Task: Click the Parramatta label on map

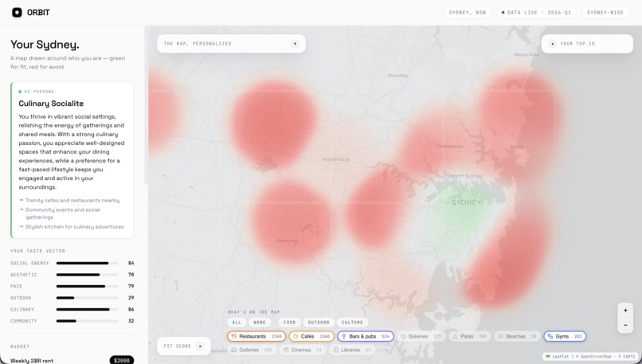Action: [336, 159]
